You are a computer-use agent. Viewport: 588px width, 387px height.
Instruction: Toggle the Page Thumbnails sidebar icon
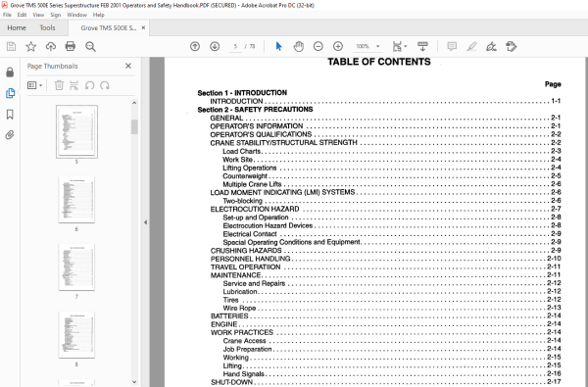coord(10,93)
